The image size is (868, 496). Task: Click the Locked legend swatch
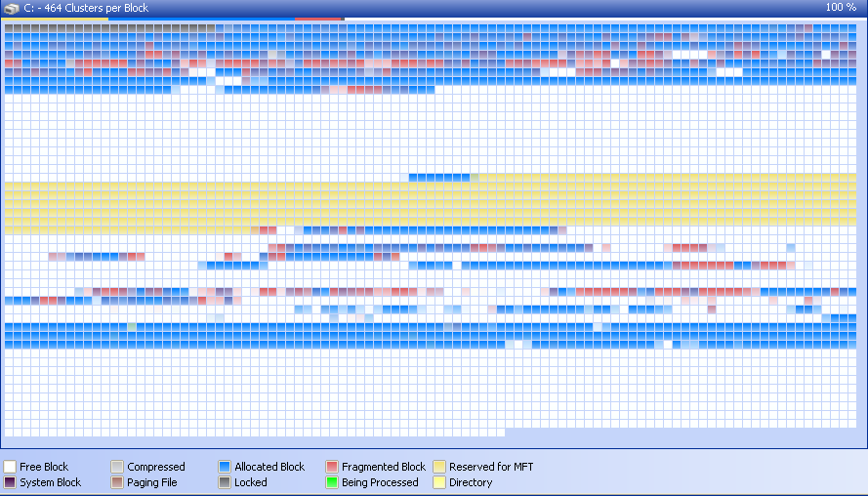click(x=225, y=482)
